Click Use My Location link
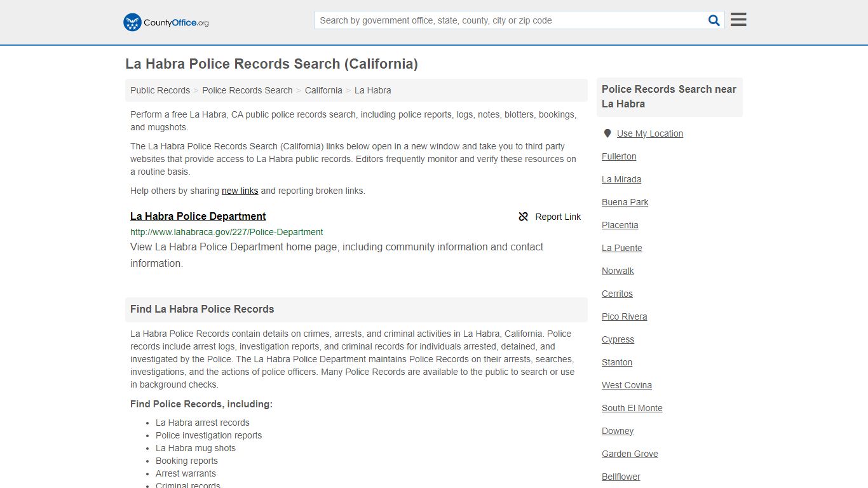 tap(650, 133)
